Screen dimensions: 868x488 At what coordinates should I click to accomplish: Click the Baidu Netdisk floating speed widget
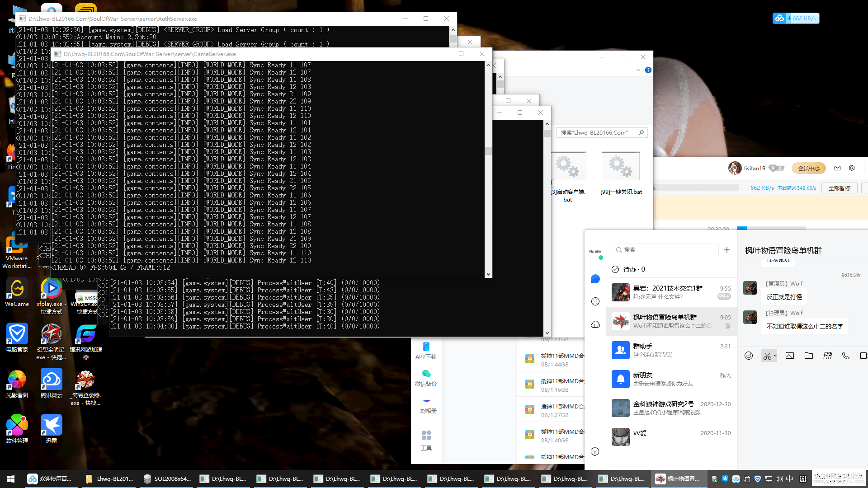(796, 18)
